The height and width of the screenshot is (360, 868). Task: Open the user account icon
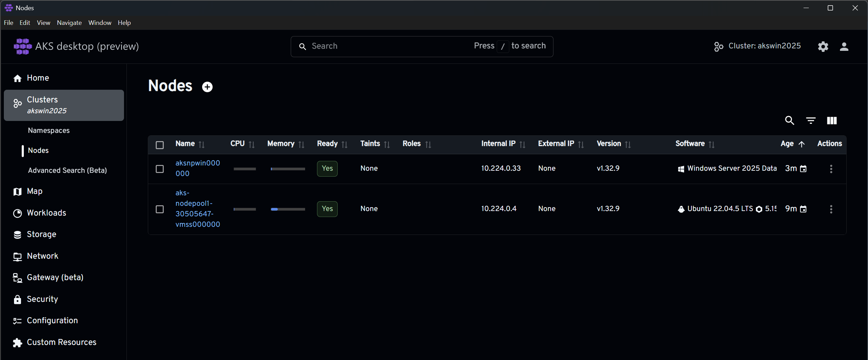844,47
